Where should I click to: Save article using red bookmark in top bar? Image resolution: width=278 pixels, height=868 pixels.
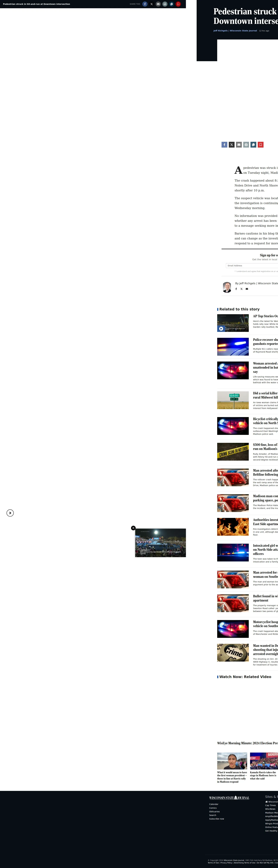tap(178, 4)
